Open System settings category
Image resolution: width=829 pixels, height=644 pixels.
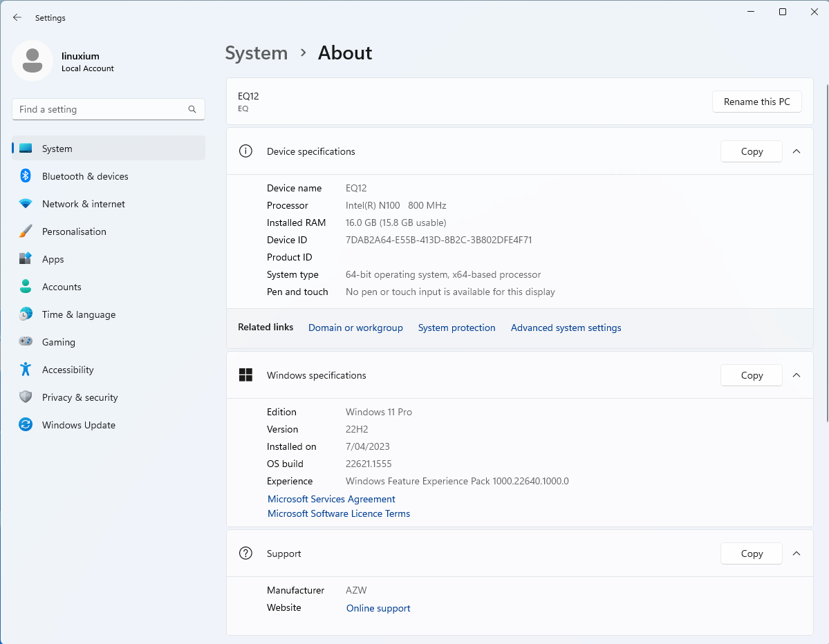coord(109,149)
